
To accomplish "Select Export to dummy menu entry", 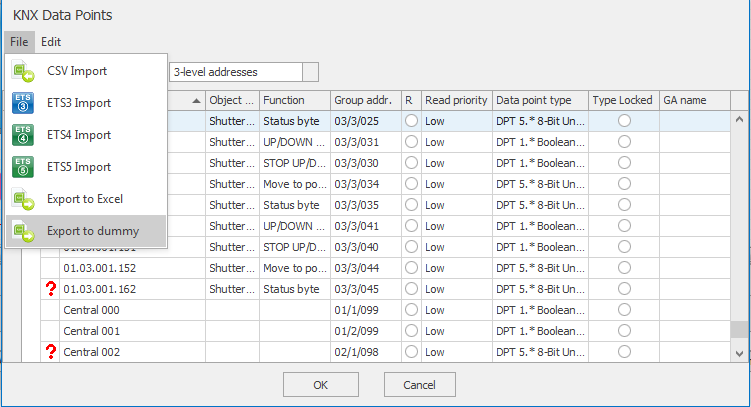I will point(86,231).
